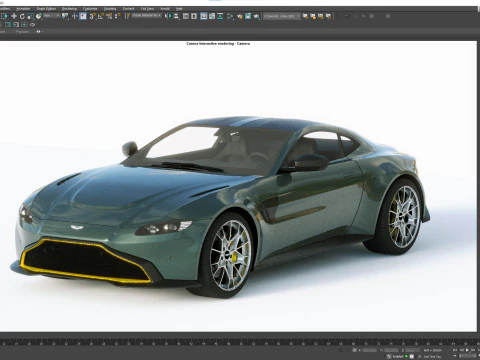
Task: Open Edit Named Selection Sets
Action: click(127, 16)
